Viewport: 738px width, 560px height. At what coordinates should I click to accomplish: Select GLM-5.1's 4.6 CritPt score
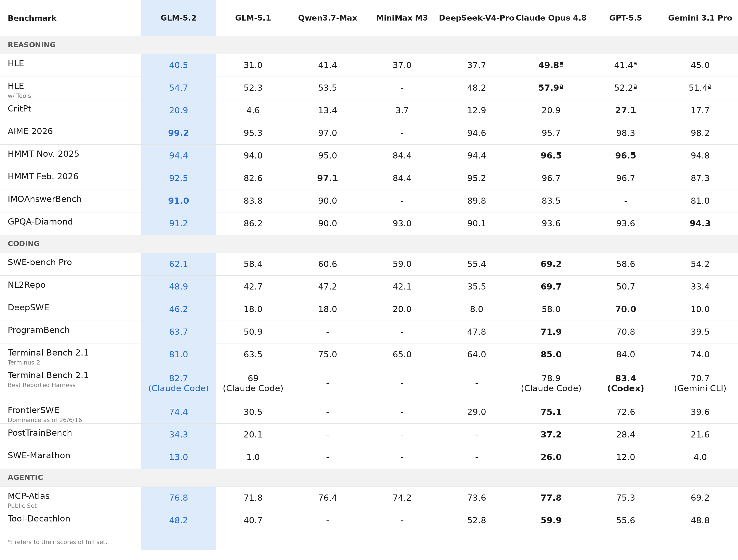(x=253, y=111)
